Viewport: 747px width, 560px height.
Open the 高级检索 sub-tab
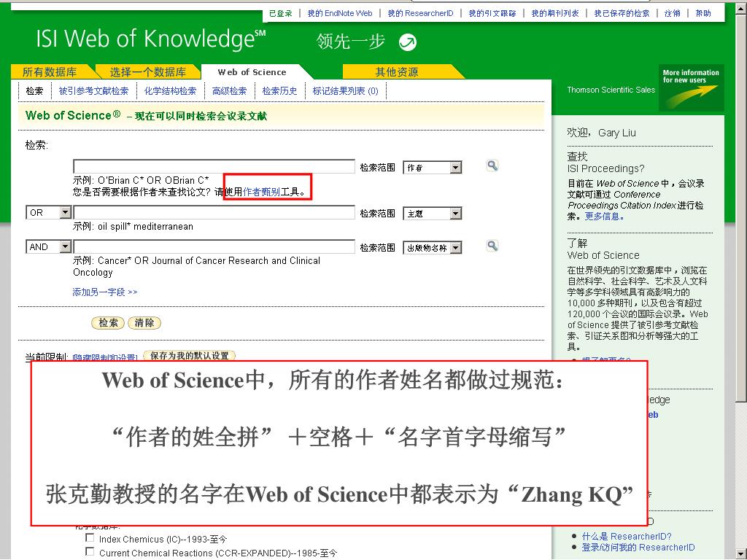(229, 90)
